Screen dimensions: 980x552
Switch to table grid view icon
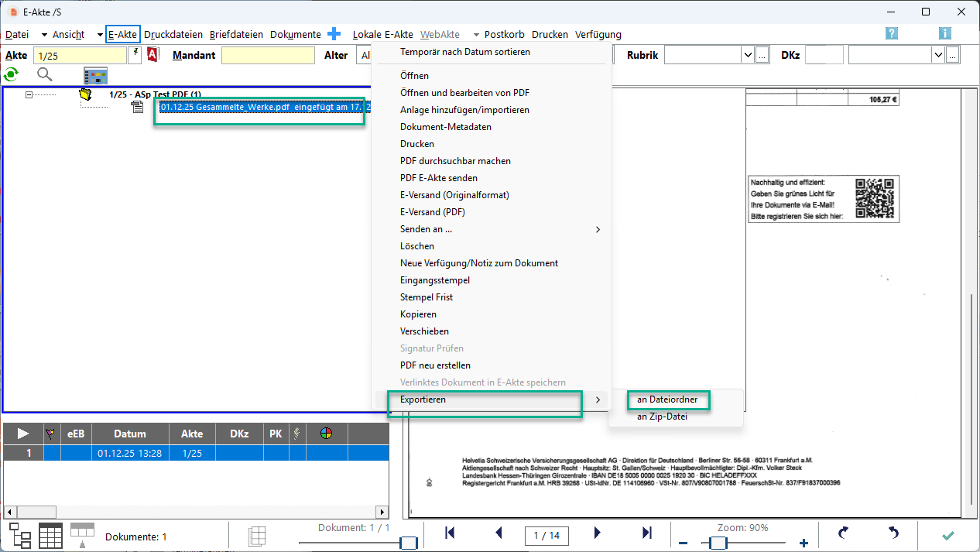pos(50,536)
